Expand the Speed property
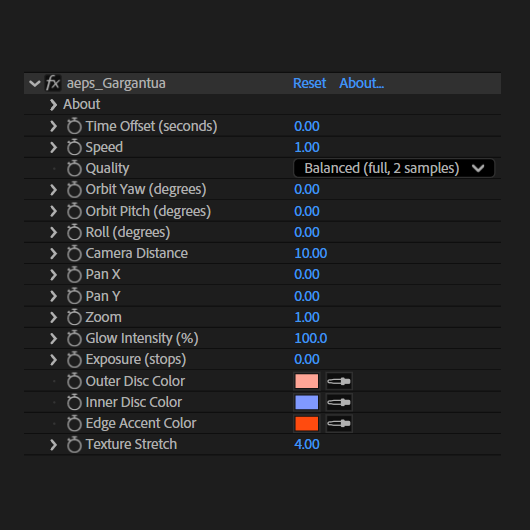The width and height of the screenshot is (530, 530). coord(53,147)
